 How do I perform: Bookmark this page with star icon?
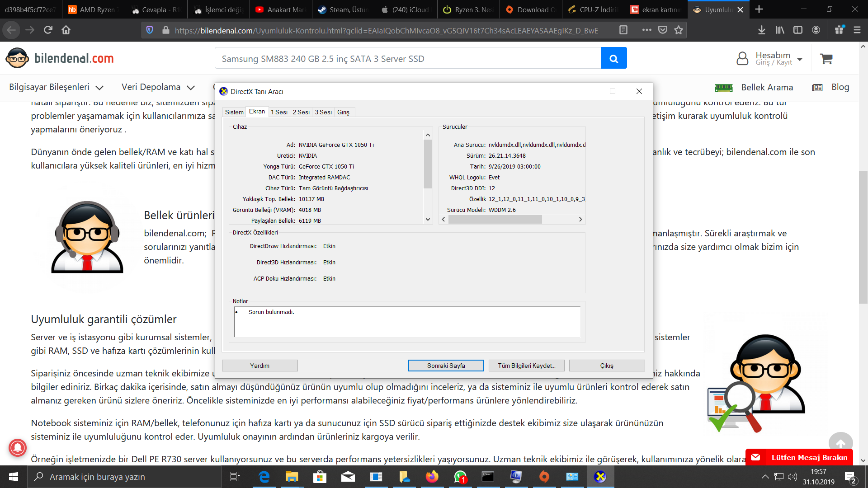coord(679,30)
